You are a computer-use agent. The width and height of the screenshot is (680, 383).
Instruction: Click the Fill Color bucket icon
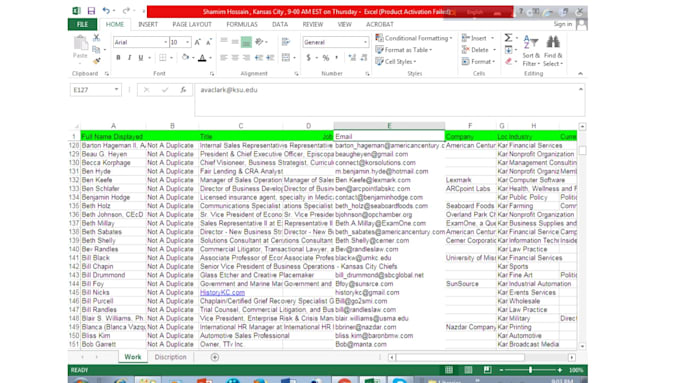186,58
